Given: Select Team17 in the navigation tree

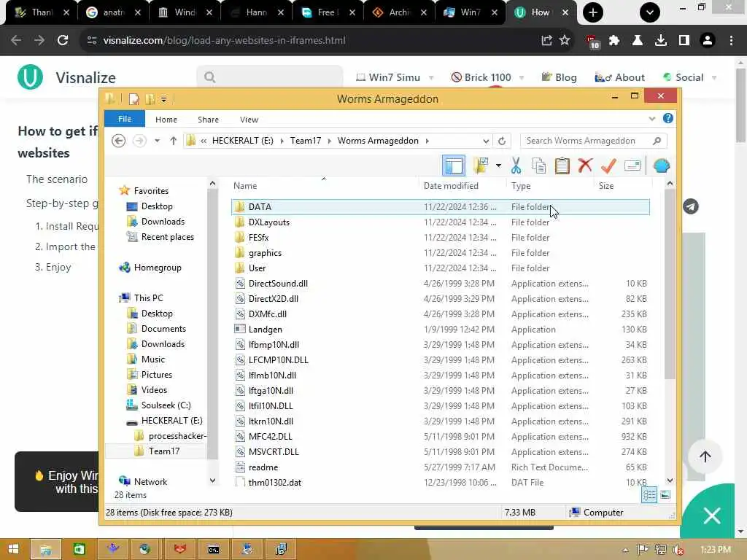Looking at the screenshot, I should [x=163, y=451].
